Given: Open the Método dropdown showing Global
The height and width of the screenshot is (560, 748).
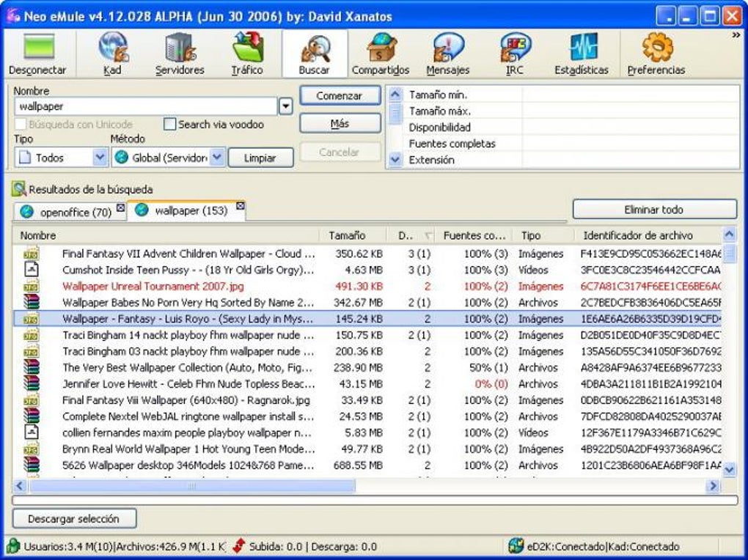Looking at the screenshot, I should (168, 158).
